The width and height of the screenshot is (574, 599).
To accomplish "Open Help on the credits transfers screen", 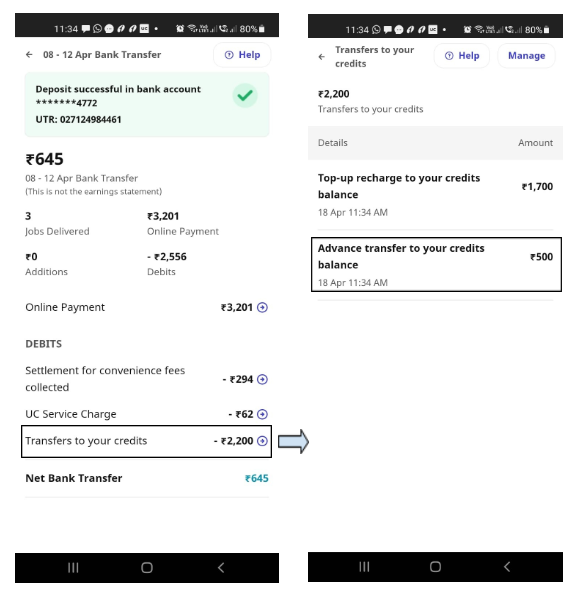I will (462, 56).
